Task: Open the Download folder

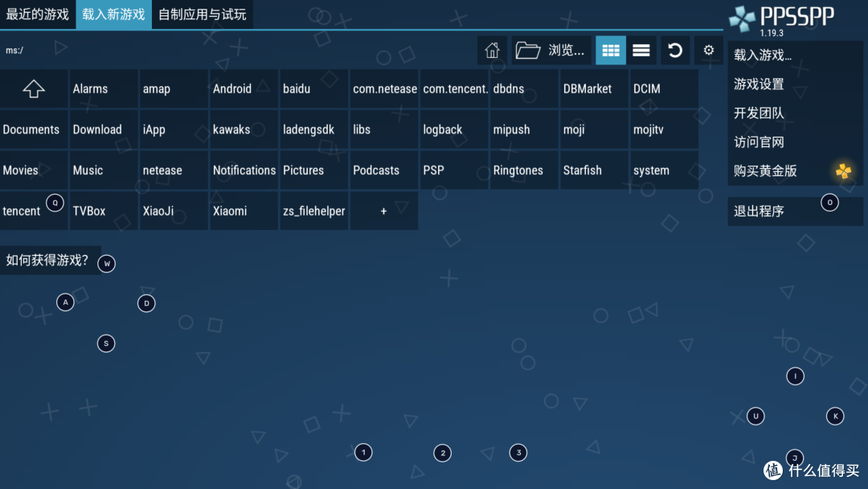Action: pos(104,129)
